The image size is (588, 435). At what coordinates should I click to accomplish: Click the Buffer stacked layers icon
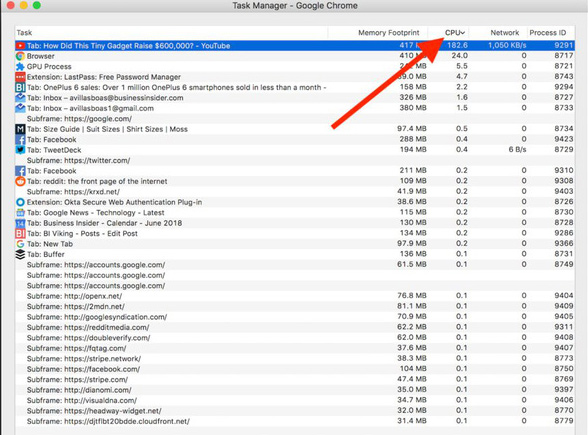(x=20, y=254)
